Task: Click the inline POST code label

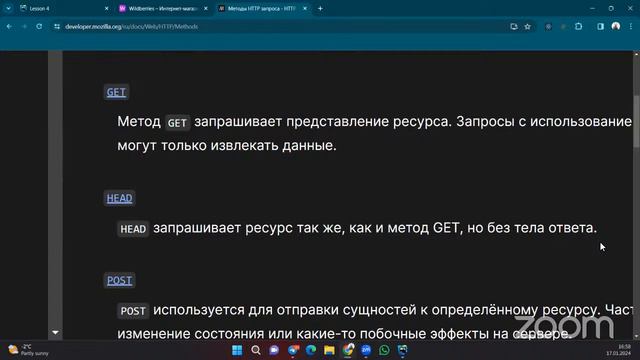Action: (x=133, y=311)
